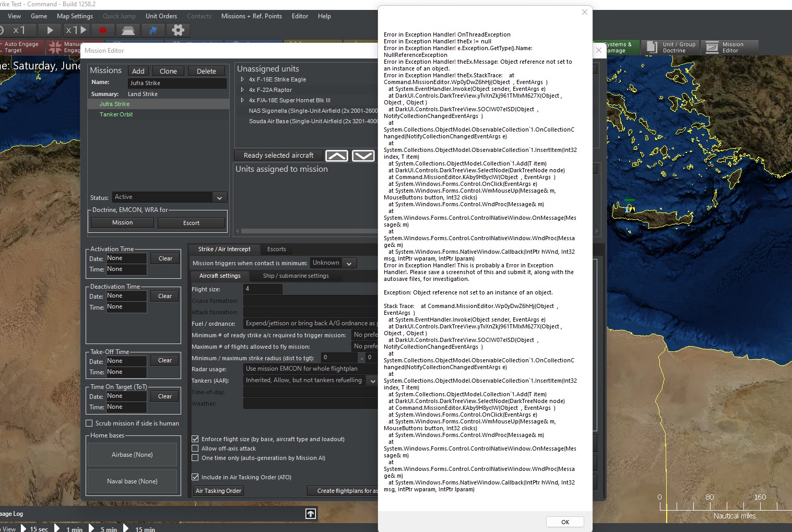Viewport: 792px width, 532px height.
Task: Open Escort doctrine button
Action: tap(191, 223)
